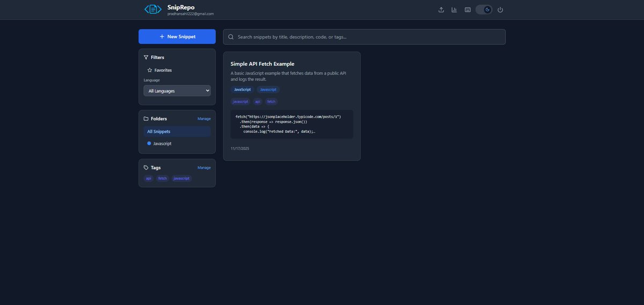Filter by api tag in Tags panel
Screen dimensions: 644x305
(149, 178)
